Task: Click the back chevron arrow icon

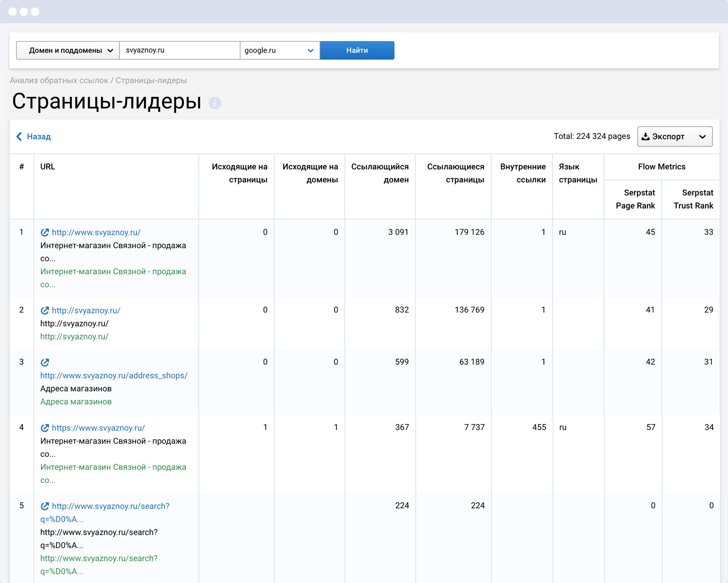Action: (19, 137)
